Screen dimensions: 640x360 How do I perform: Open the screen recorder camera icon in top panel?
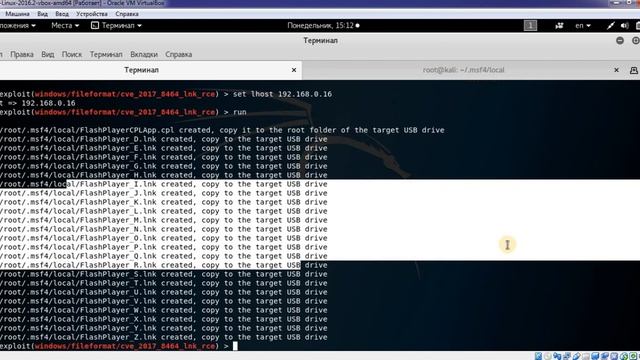559,26
